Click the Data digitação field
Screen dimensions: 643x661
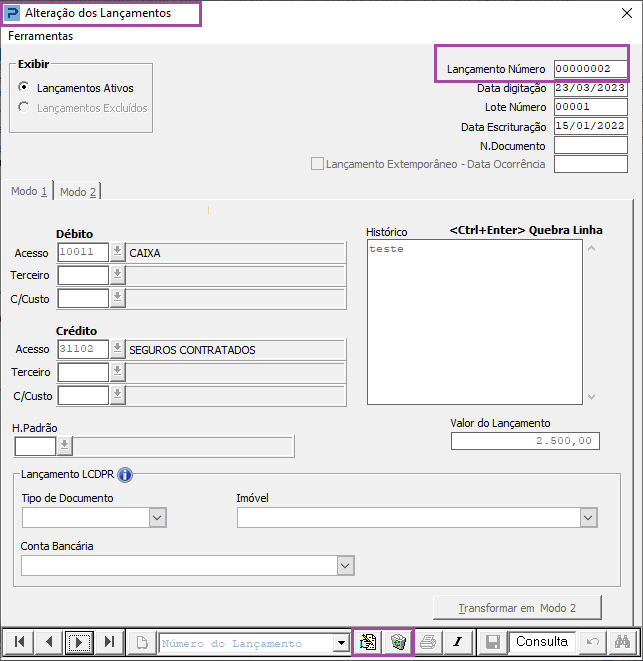pyautogui.click(x=590, y=88)
